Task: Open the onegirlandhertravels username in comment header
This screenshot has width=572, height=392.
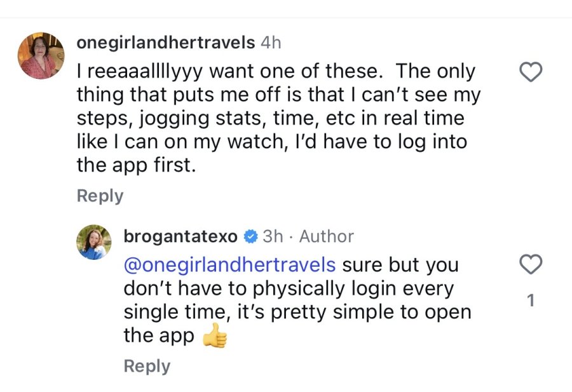Action: pos(166,43)
